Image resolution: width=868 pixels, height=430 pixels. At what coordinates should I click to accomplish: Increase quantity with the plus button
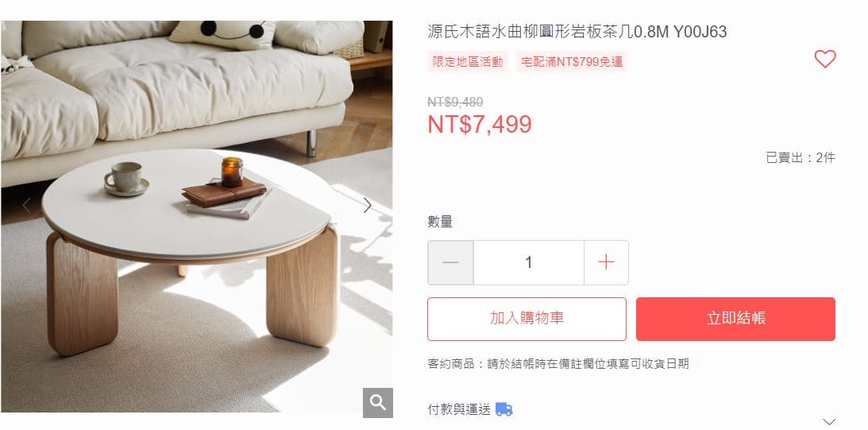pyautogui.click(x=606, y=262)
